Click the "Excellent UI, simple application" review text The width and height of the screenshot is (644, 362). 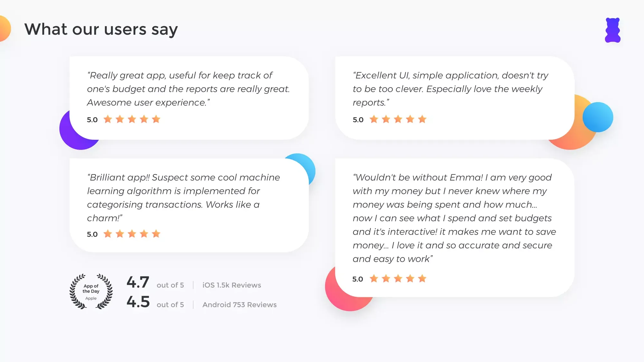(450, 89)
